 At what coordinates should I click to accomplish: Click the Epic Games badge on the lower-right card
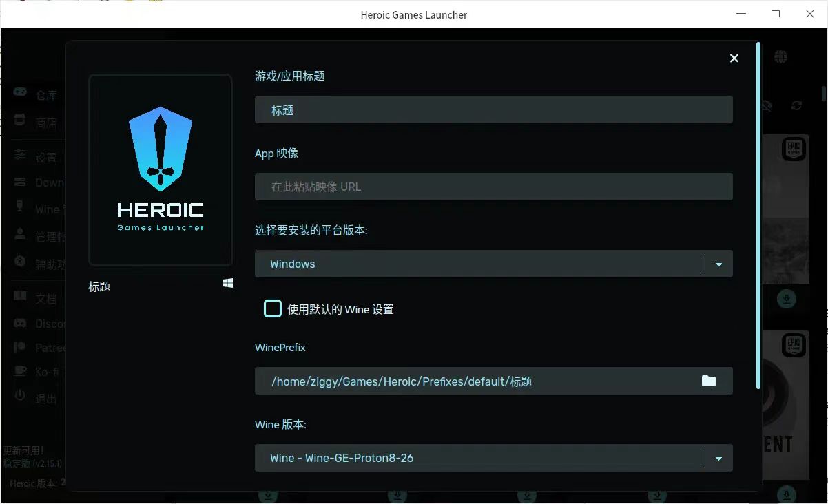[x=794, y=344]
